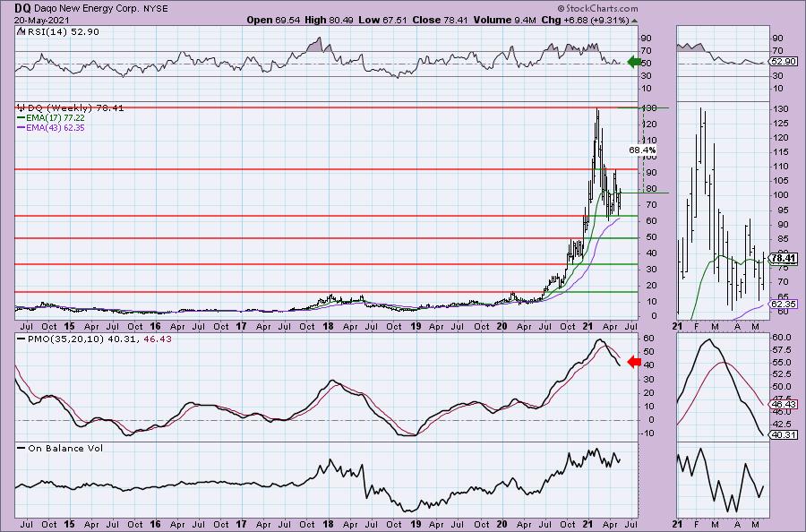Click the On Balance Vol panel label
The image size is (806, 532).
(65, 448)
